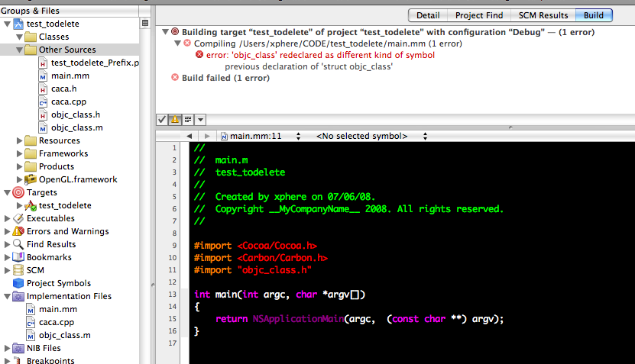Switch to the Project Find tab
Screen dimensions: 635x364
(x=478, y=15)
